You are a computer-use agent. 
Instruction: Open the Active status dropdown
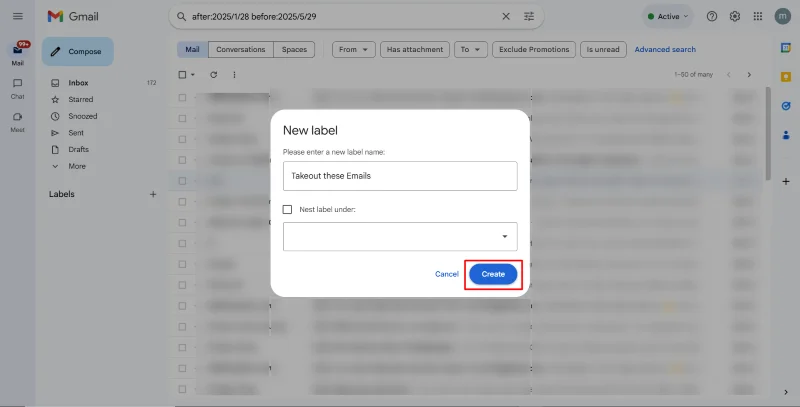coord(668,16)
